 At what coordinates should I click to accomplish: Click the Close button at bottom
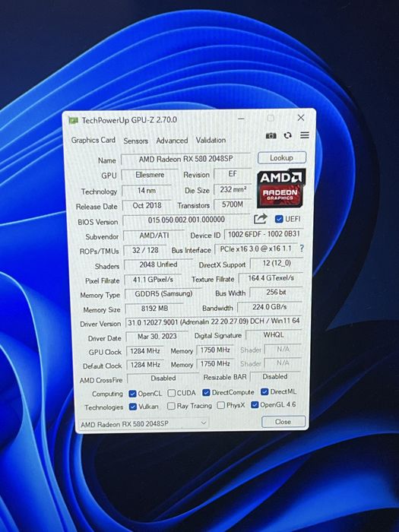(283, 422)
